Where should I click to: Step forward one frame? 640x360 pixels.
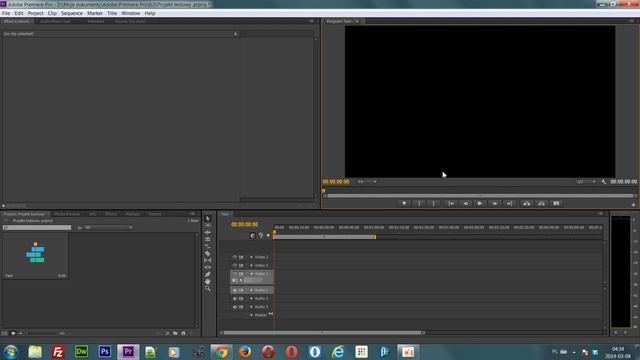(x=495, y=203)
